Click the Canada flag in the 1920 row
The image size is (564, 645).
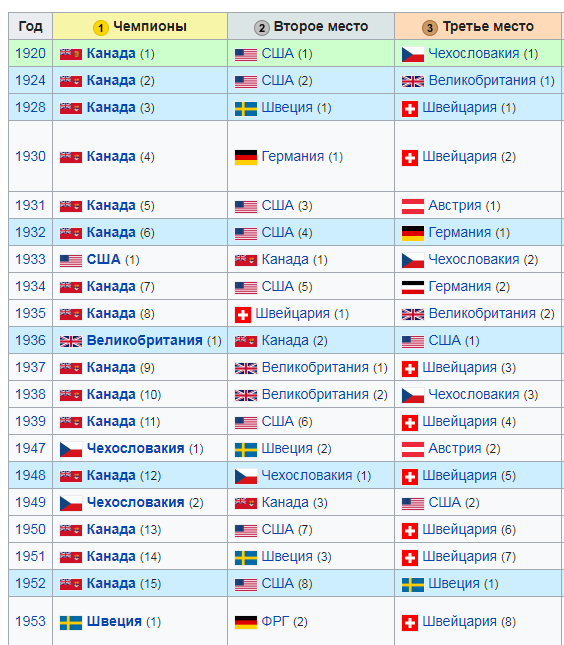71,54
